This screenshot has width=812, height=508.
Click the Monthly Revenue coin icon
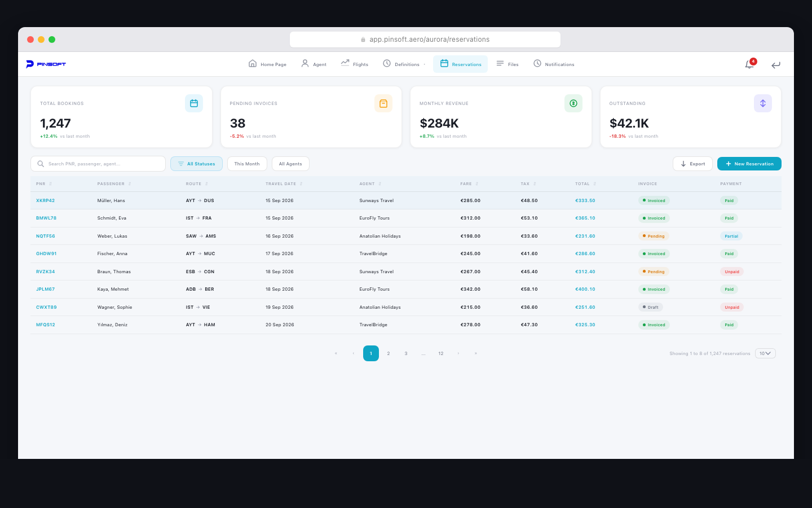click(573, 103)
